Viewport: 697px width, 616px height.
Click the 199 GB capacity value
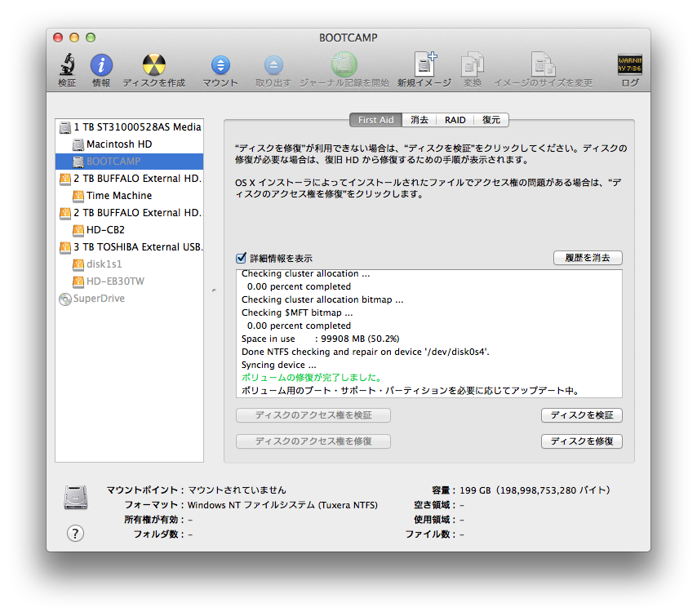click(535, 490)
